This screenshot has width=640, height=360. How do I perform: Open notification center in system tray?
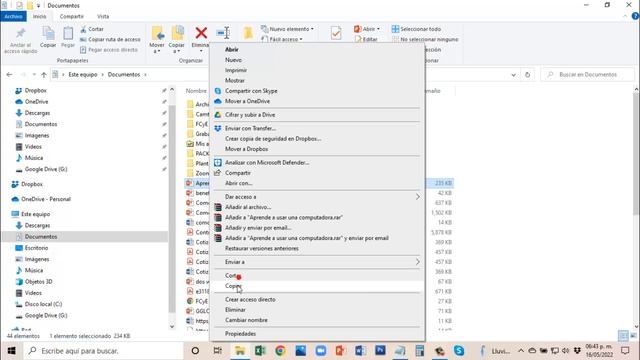click(x=625, y=351)
